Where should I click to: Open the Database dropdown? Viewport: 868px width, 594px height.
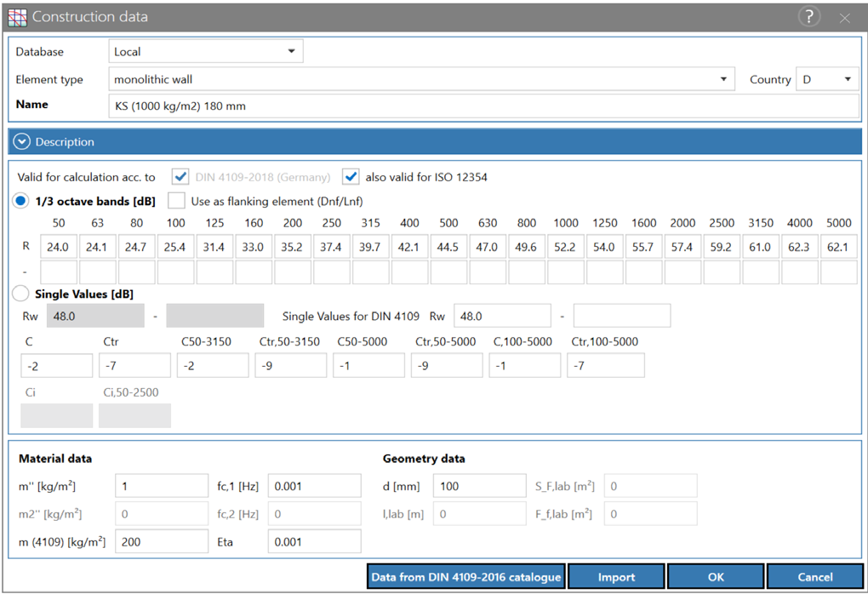[206, 51]
